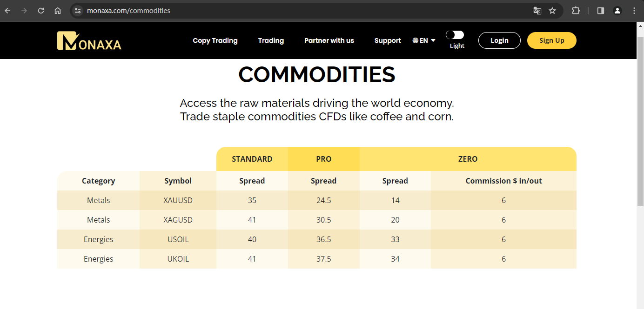Select the ZERO account header
Screen dimensions: 644x309
(x=468, y=159)
